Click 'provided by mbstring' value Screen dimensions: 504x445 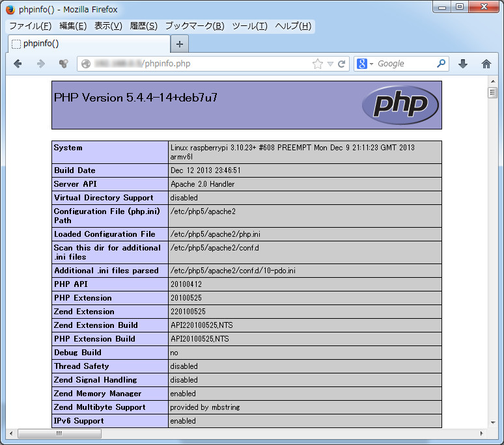coord(204,407)
